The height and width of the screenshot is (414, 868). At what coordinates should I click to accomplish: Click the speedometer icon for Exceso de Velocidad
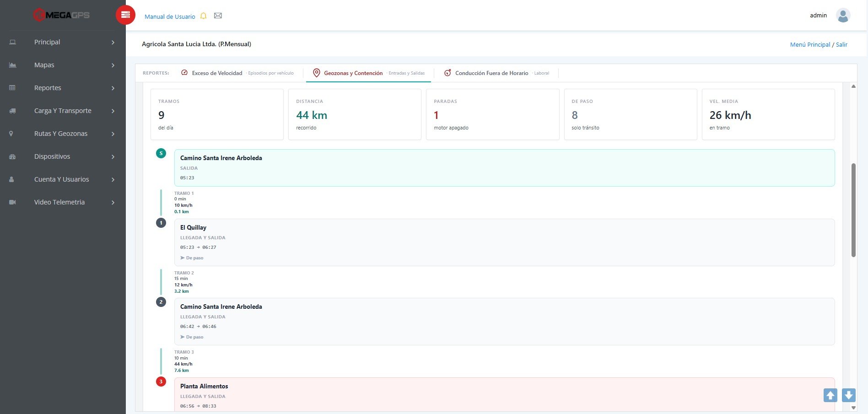click(184, 73)
